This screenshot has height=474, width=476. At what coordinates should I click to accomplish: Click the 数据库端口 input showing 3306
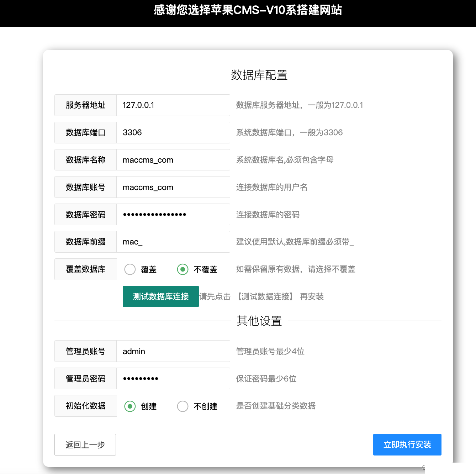click(x=173, y=132)
